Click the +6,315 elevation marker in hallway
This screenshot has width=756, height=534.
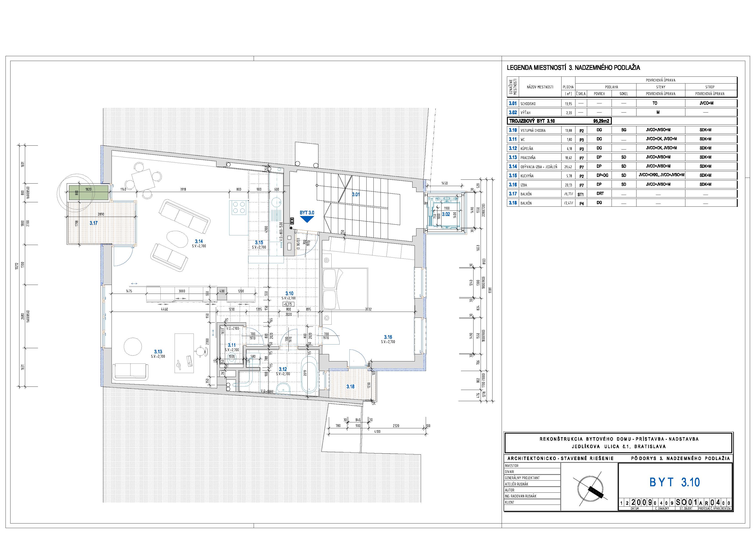tap(288, 304)
